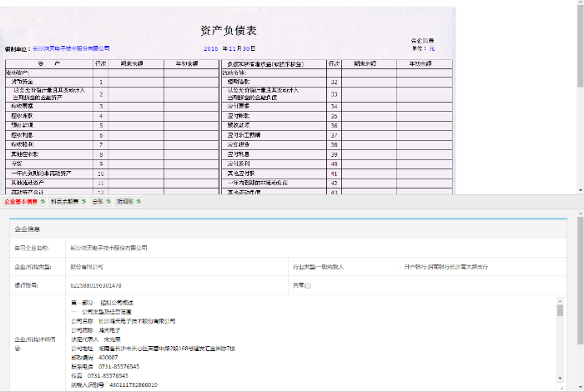Click the 期末余额 cell for 短期借款
The height and width of the screenshot is (392, 584).
click(369, 82)
